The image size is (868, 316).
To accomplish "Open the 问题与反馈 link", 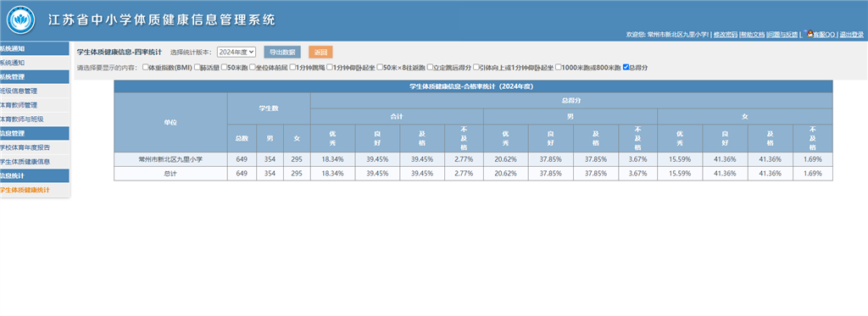I will [x=782, y=35].
